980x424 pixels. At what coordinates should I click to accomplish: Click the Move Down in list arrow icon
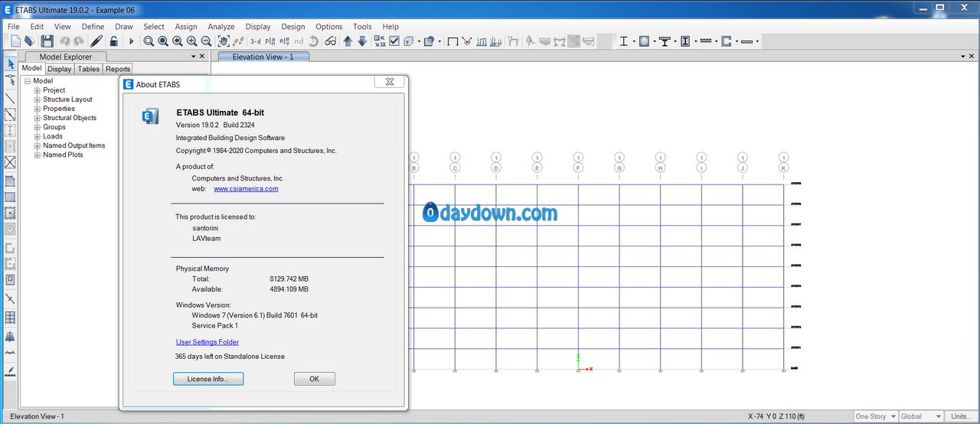point(361,41)
